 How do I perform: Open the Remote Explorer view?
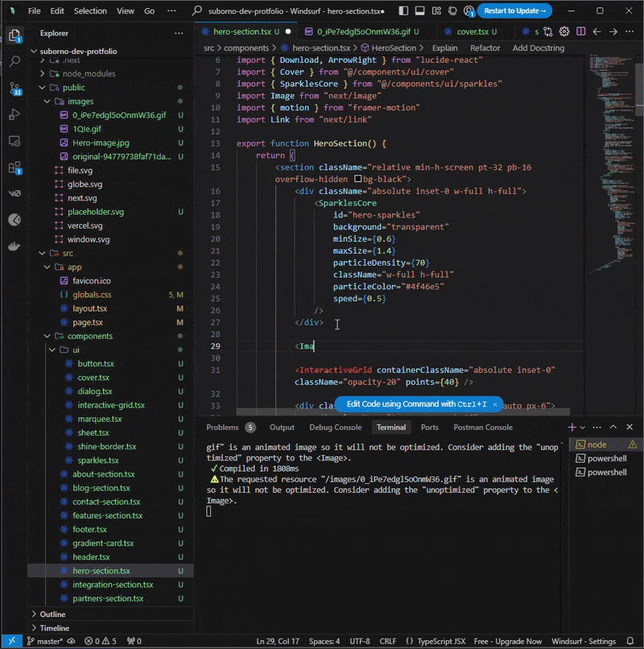(14, 141)
